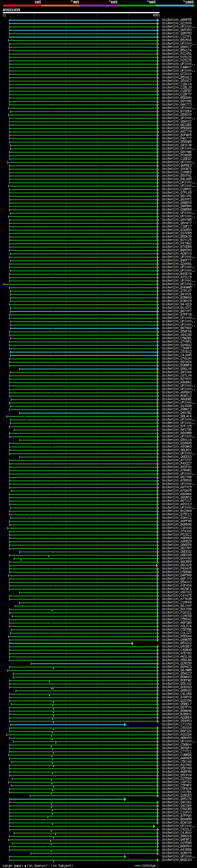Select hit label UniRef100_Q8AVI7
The image size is (197, 868).
(177, 47)
